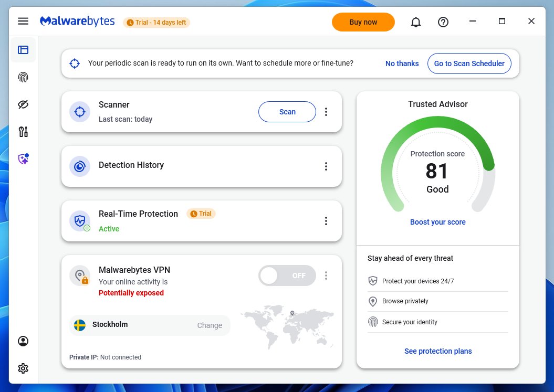The width and height of the screenshot is (554, 392).
Task: Click Boost your score link
Action: (438, 222)
